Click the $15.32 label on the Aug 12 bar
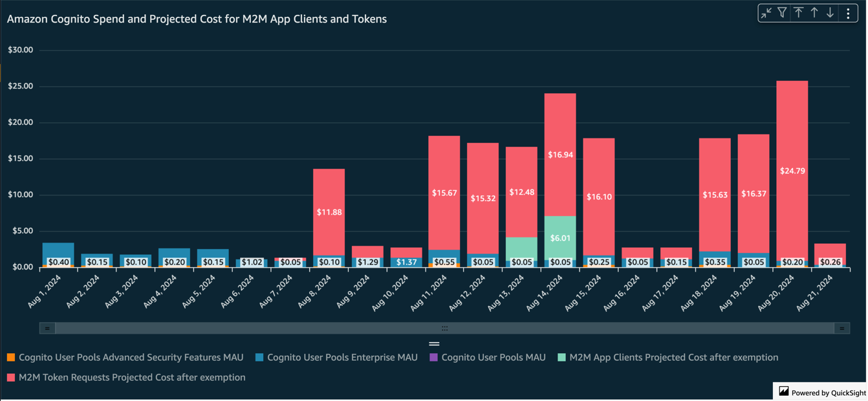Image resolution: width=868 pixels, height=401 pixels. point(483,198)
